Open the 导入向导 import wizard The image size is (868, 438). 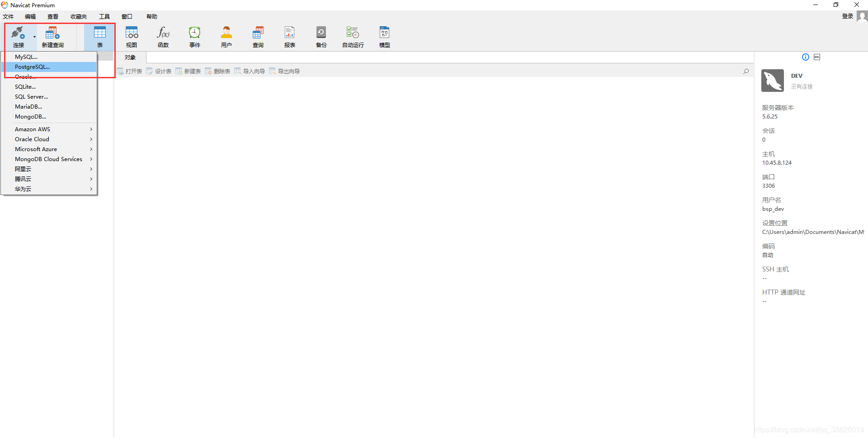click(250, 71)
